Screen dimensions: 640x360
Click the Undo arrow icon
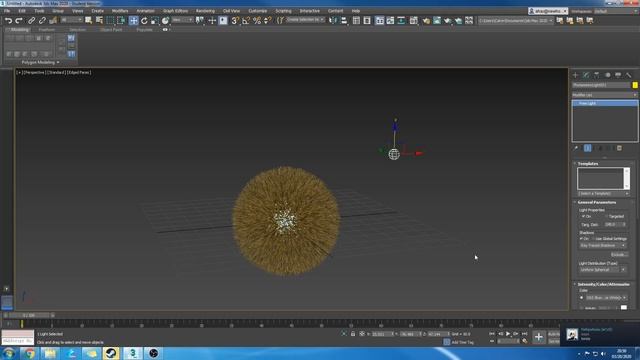click(x=8, y=20)
